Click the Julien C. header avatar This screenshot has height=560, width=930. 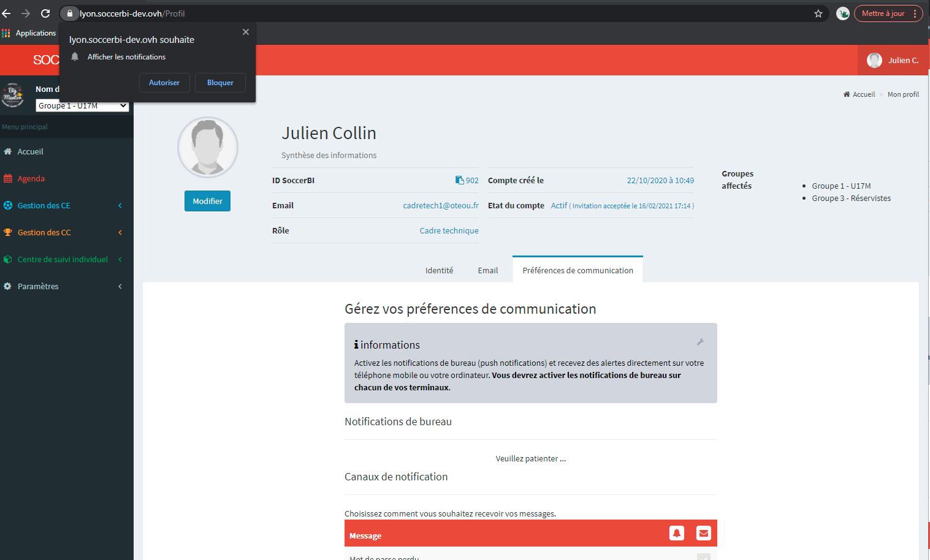click(874, 60)
